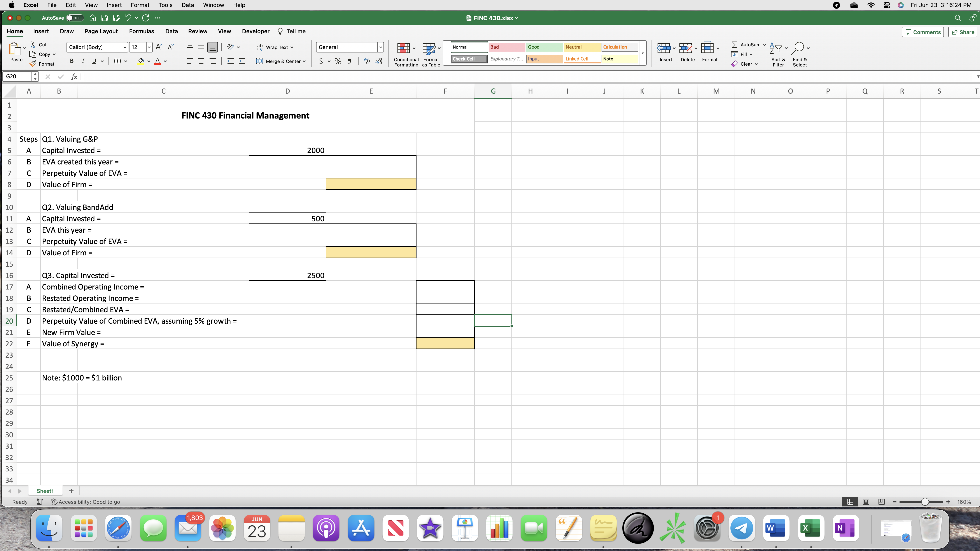The image size is (980, 551).
Task: Open the Data menu in menu bar
Action: [187, 5]
